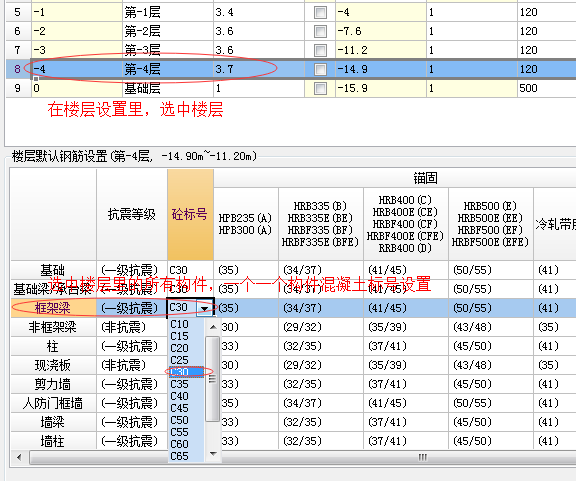This screenshot has width=576, height=481.
Task: Click the -11.2 elevation cell
Action: click(x=381, y=50)
